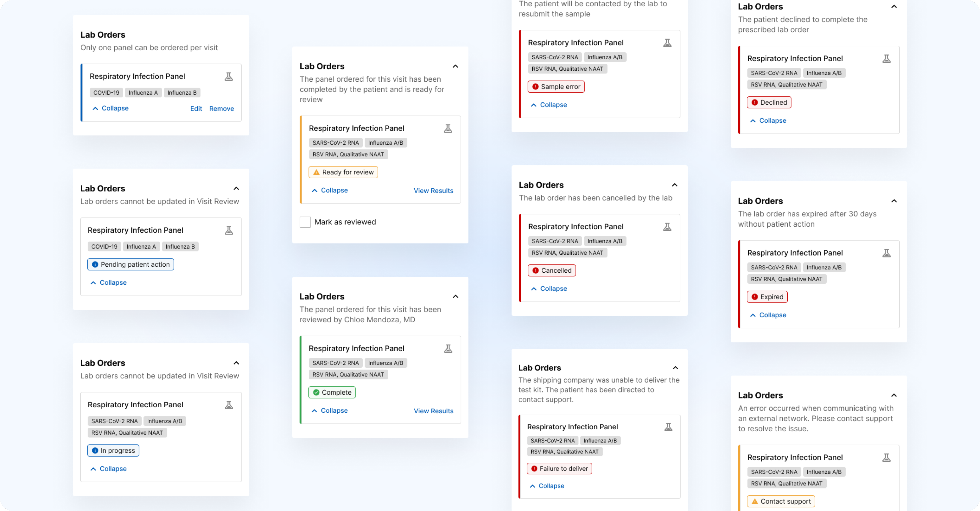Viewport: 980px width, 511px height.
Task: Click flask icon in 'Only one panel' card
Action: pyautogui.click(x=229, y=77)
